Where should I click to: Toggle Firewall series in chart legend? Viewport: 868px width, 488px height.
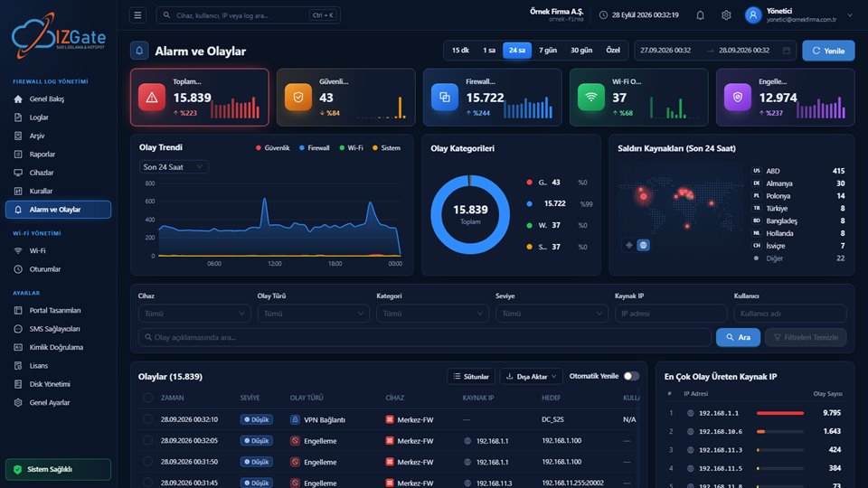point(315,147)
